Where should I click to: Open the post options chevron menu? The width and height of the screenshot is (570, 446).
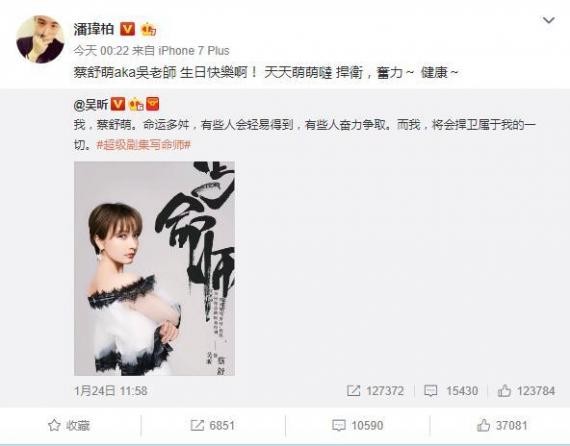(548, 20)
